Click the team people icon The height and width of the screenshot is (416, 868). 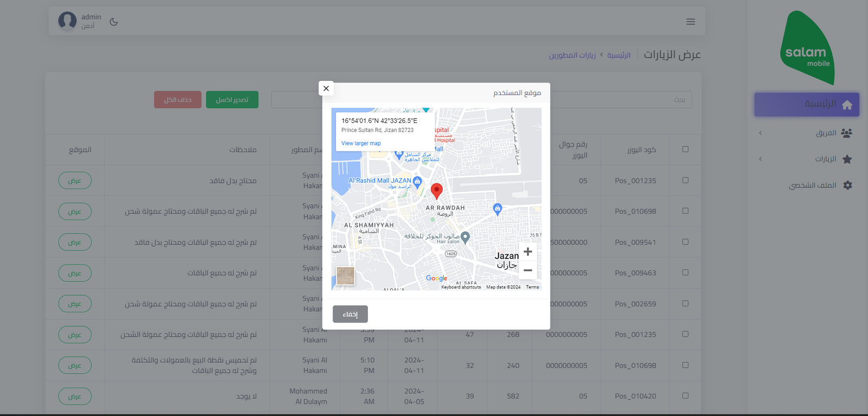846,133
